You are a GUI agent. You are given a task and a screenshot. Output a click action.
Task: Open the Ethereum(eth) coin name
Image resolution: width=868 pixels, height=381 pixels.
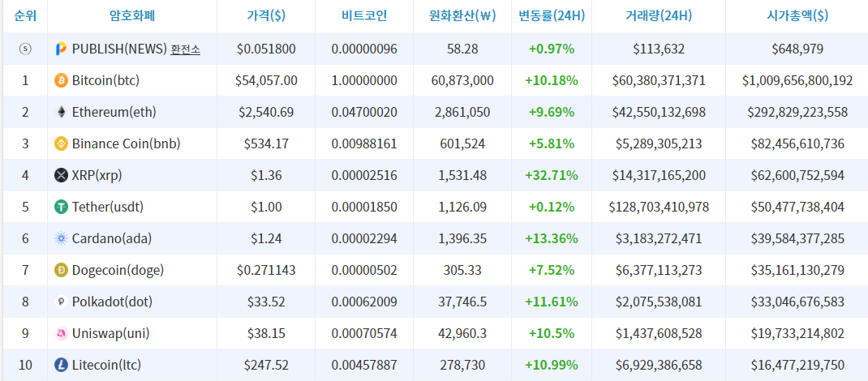point(114,112)
